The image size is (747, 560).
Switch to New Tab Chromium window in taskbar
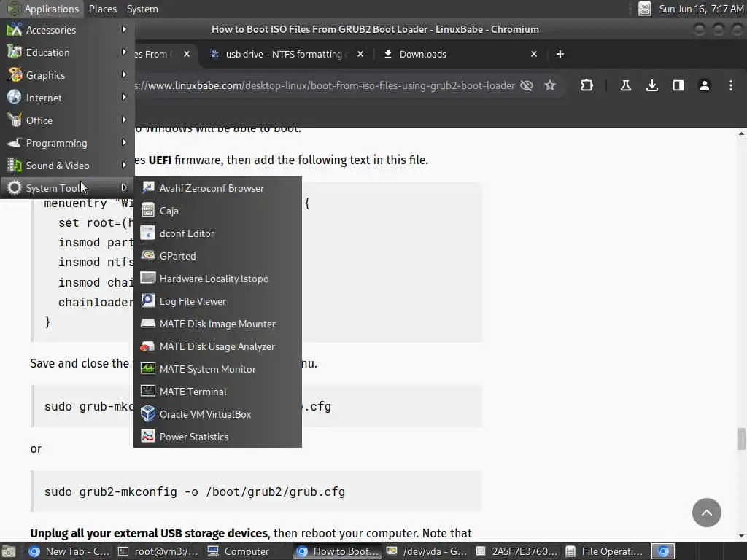coord(69,551)
